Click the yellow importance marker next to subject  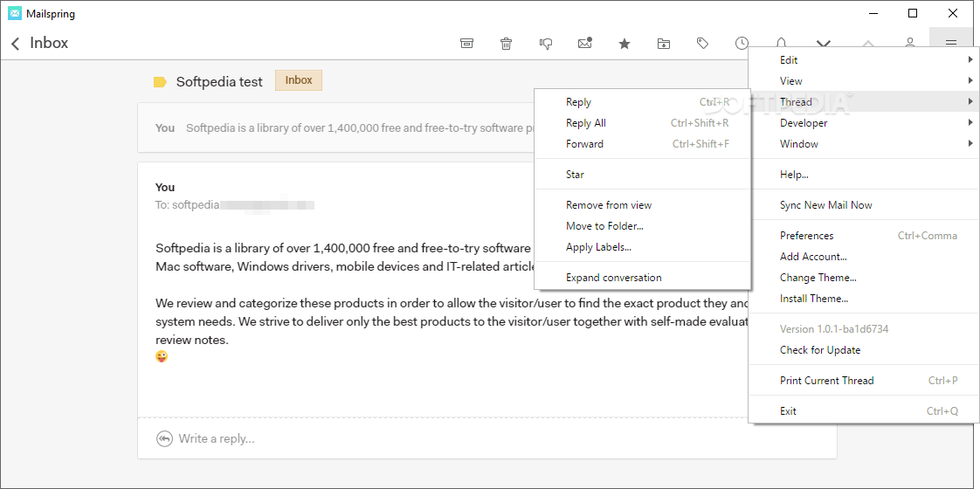(160, 82)
